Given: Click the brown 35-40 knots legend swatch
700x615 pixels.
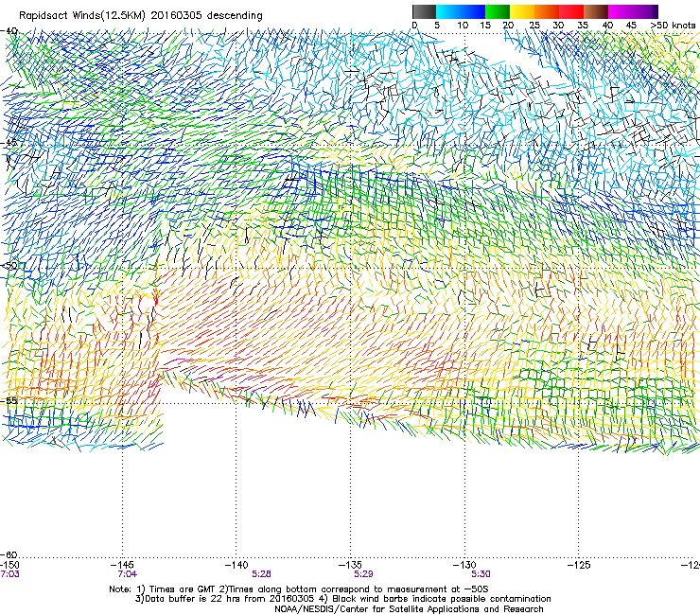Looking at the screenshot, I should tap(596, 11).
